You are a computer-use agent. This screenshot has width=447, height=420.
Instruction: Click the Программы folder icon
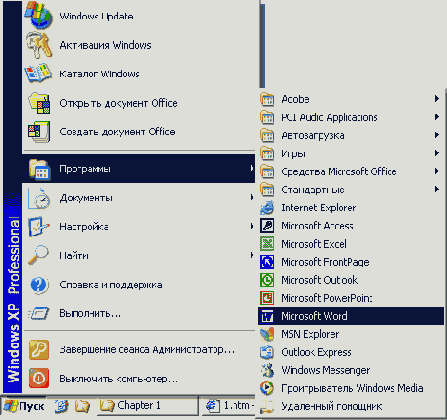[x=39, y=169]
